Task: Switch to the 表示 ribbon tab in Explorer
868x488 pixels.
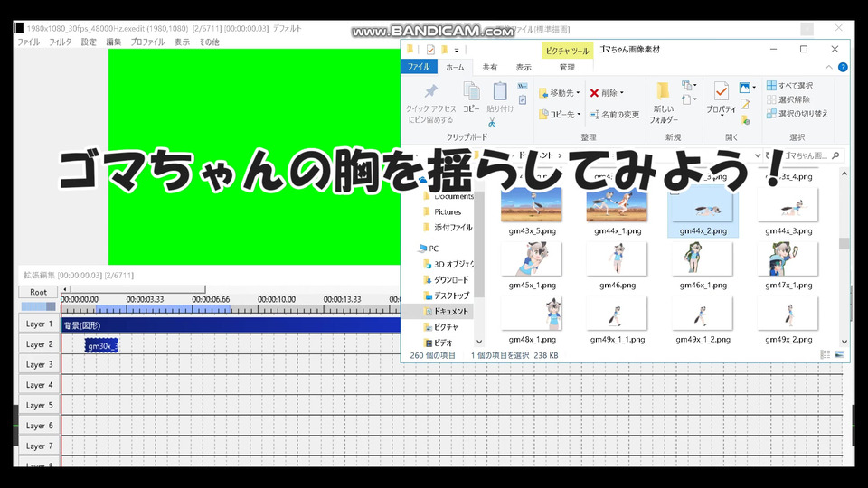Action: click(524, 67)
